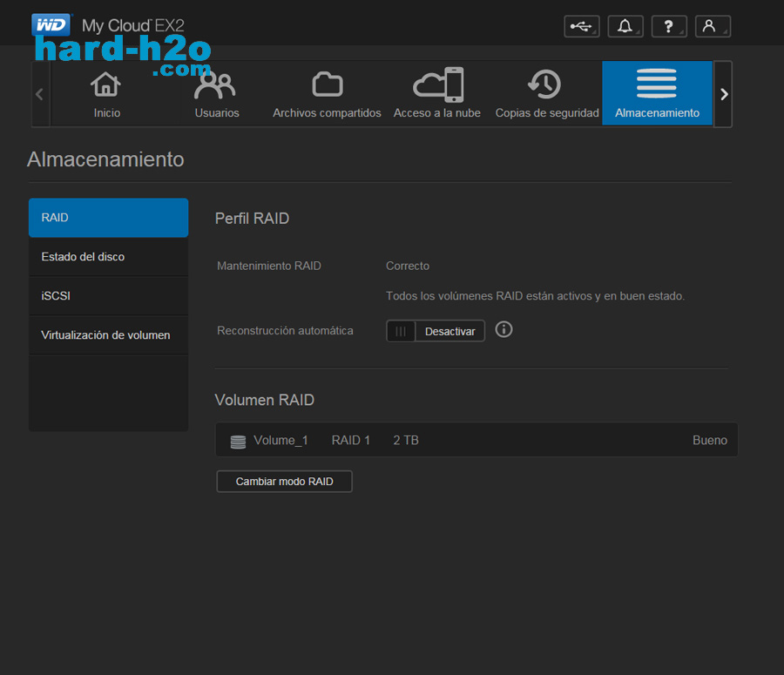Screen dimensions: 784x675
Task: Open the Usuarios section
Action: click(x=217, y=94)
